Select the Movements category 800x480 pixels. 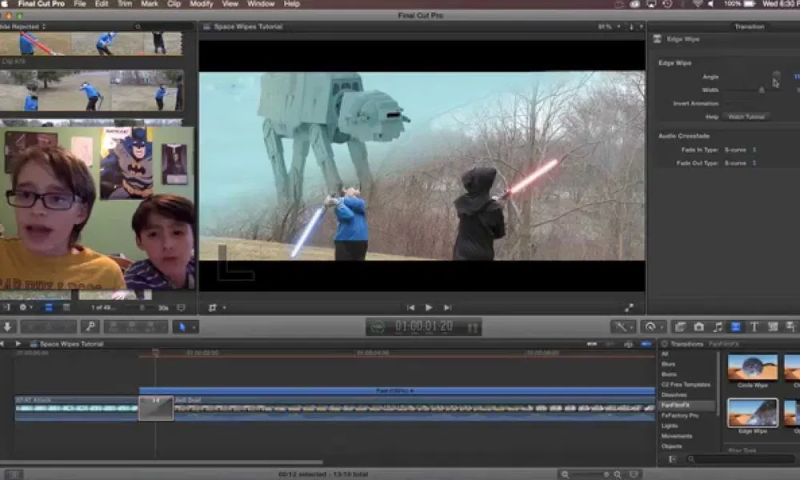pyautogui.click(x=677, y=436)
